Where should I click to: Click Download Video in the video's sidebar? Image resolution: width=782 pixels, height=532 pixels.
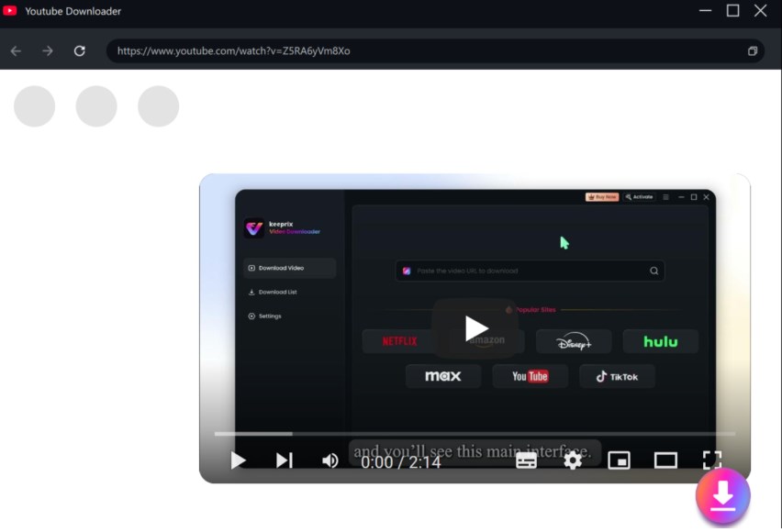290,268
